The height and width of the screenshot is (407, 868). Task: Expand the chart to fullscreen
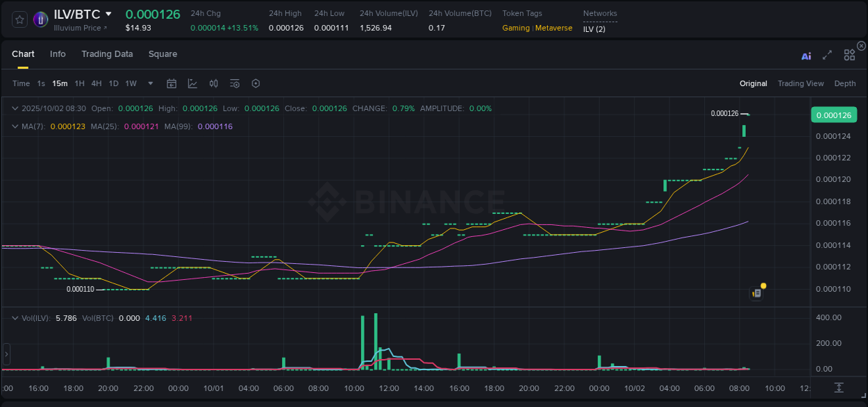tap(827, 56)
